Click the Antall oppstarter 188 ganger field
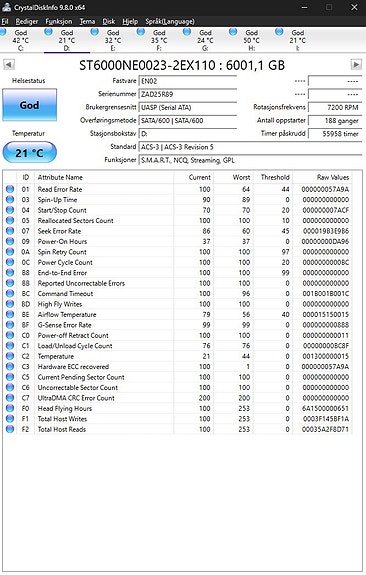This screenshot has height=575, width=366. click(335, 121)
